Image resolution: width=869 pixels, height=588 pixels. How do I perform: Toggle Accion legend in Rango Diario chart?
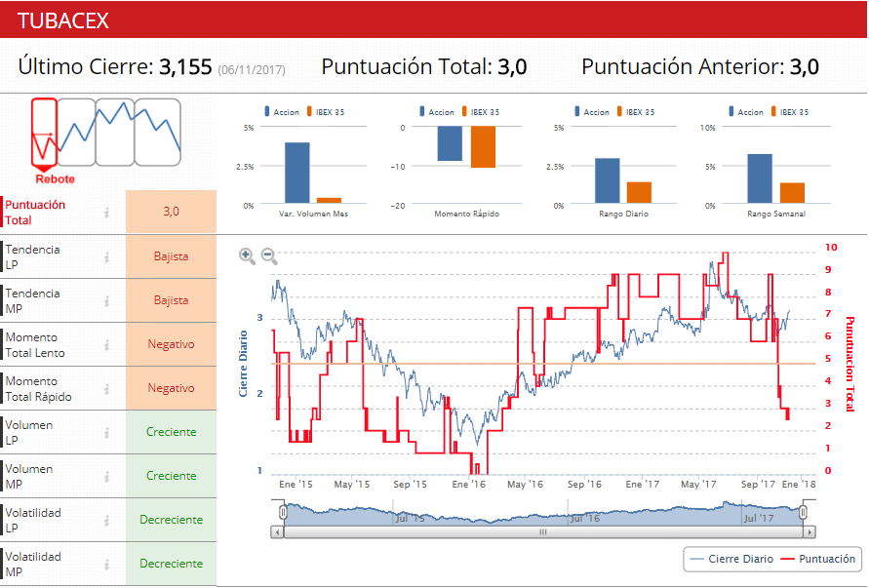pyautogui.click(x=592, y=112)
